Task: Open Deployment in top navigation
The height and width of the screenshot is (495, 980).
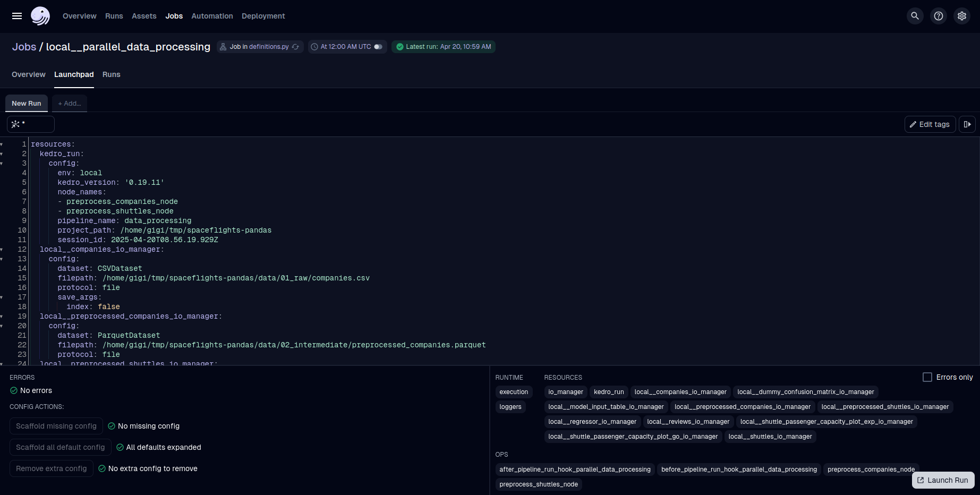Action: tap(263, 16)
